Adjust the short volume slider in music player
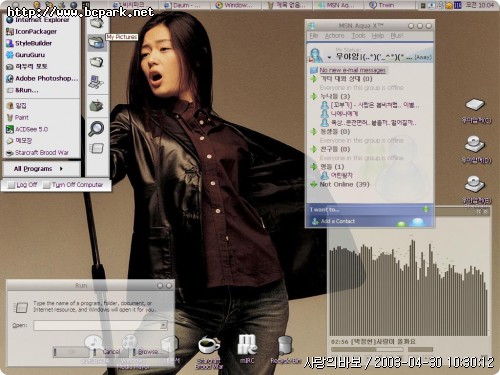 420,349
